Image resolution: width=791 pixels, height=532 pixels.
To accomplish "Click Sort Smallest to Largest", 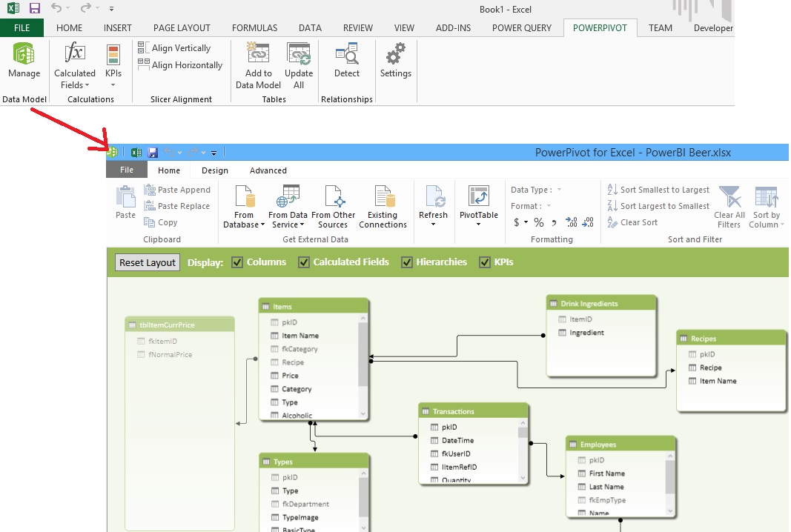I will pyautogui.click(x=658, y=190).
